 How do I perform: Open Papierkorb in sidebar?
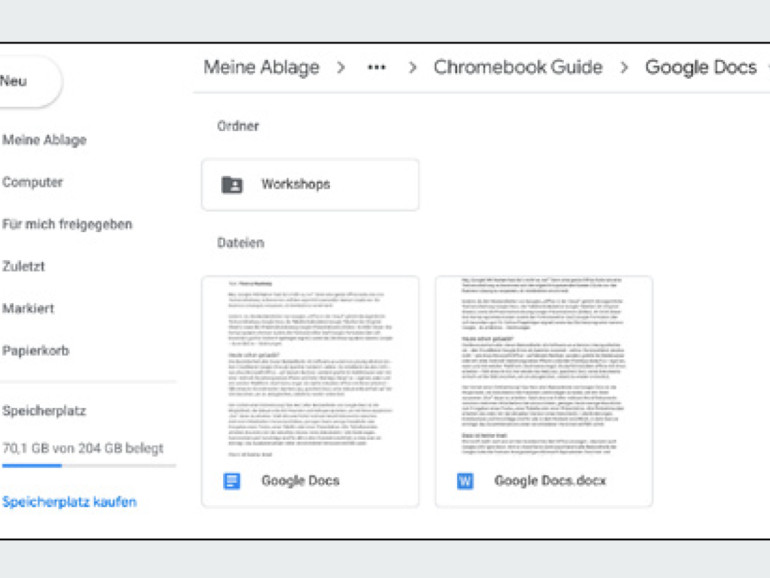pyautogui.click(x=35, y=351)
